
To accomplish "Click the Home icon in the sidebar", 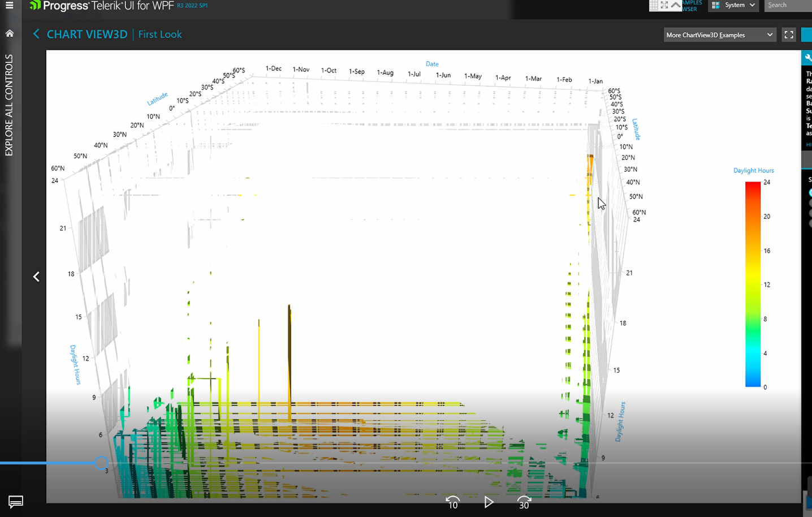I will tap(10, 33).
